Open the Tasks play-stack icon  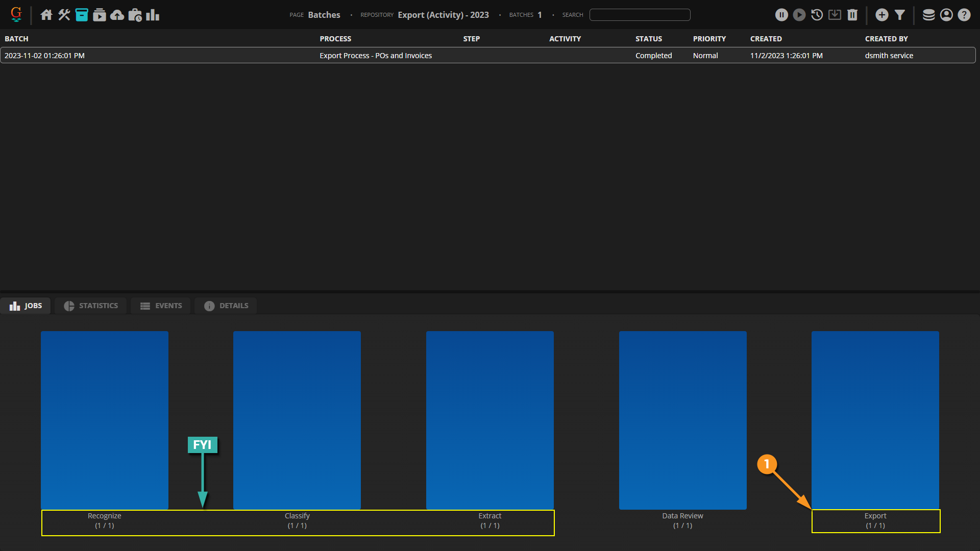click(100, 15)
